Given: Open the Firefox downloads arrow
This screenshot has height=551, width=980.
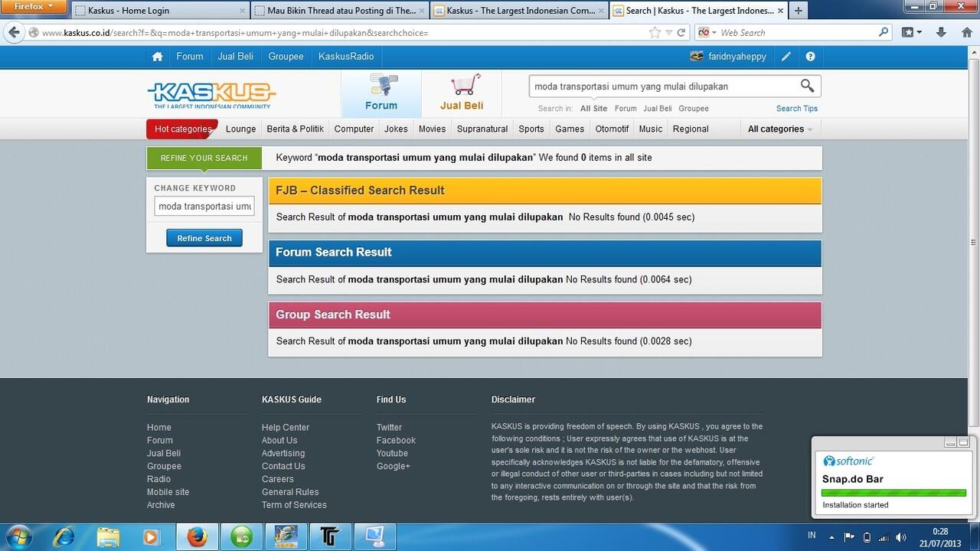Looking at the screenshot, I should tap(942, 33).
